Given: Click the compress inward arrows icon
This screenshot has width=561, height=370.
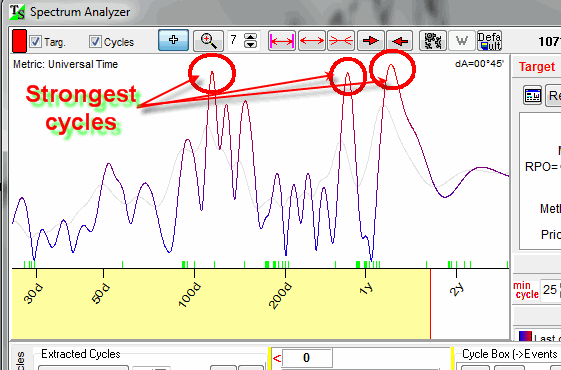Looking at the screenshot, I should [341, 40].
